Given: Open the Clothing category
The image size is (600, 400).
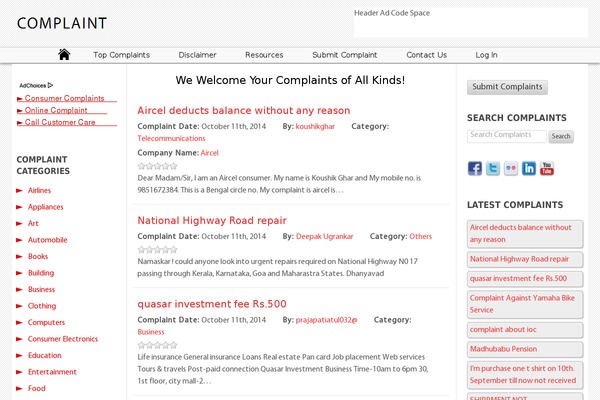Looking at the screenshot, I should pyautogui.click(x=42, y=306).
